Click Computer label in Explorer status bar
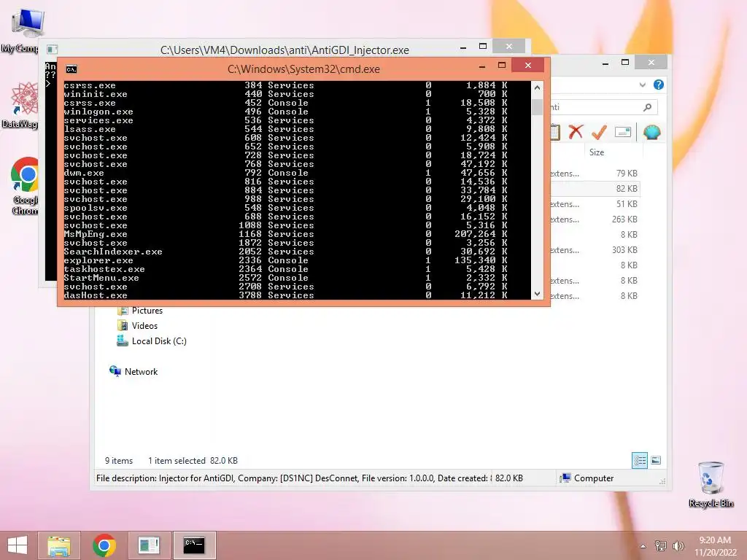This screenshot has width=747, height=560. pos(594,478)
